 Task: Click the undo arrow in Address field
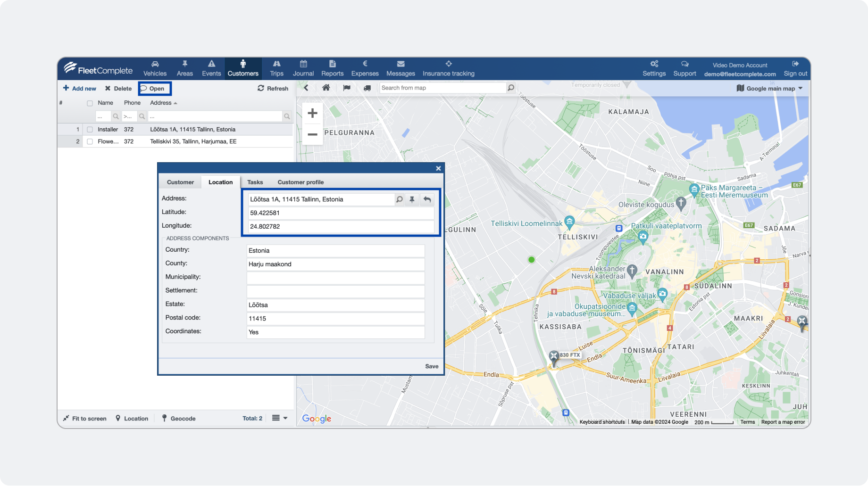427,199
